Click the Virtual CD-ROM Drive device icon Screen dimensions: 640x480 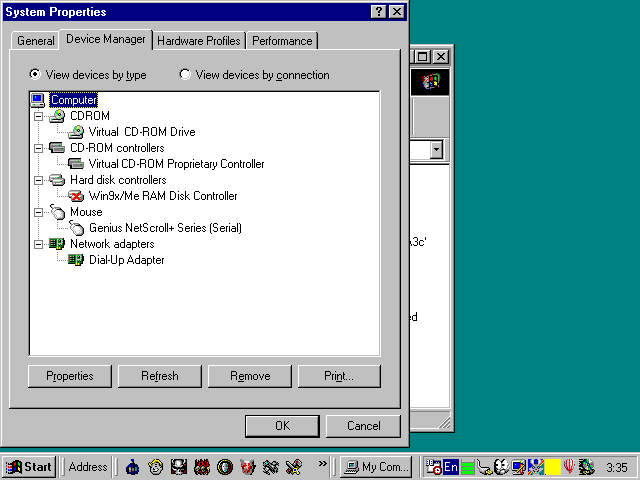click(x=76, y=132)
